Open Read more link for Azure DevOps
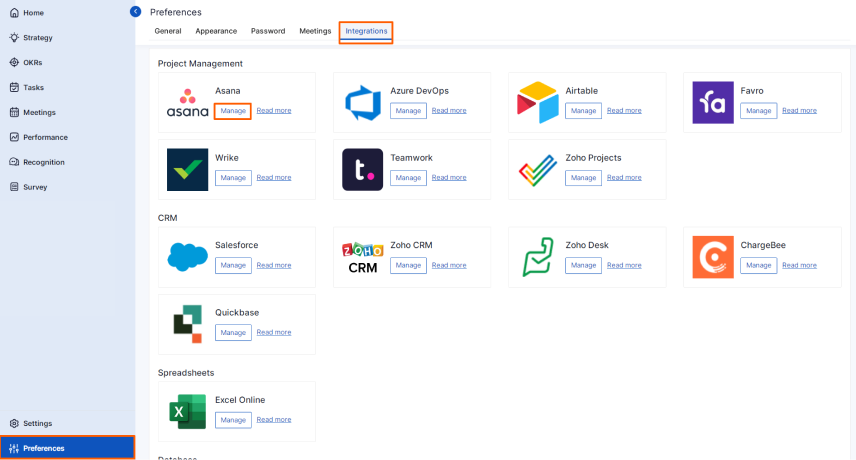856x460 pixels. (x=449, y=110)
